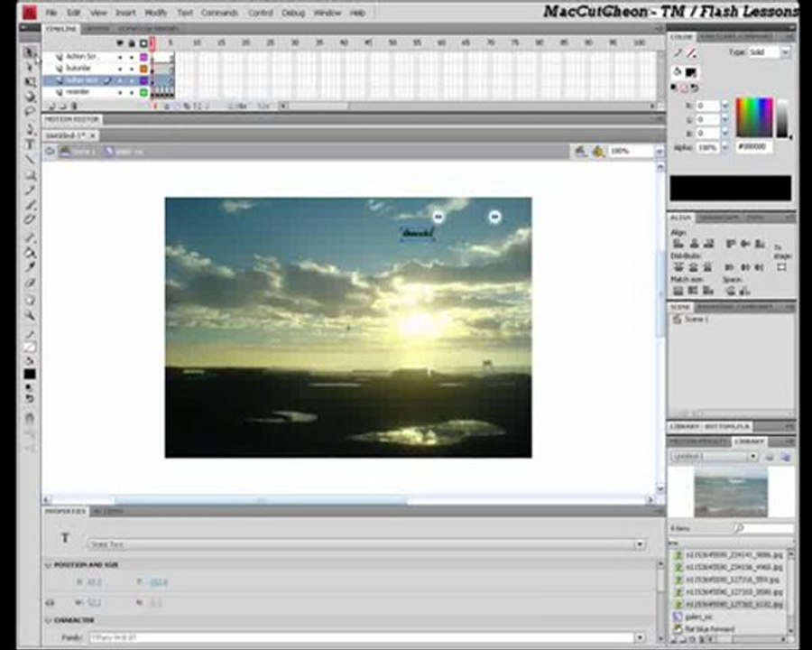Select the Hand tool
Image resolution: width=812 pixels, height=650 pixels.
point(30,300)
